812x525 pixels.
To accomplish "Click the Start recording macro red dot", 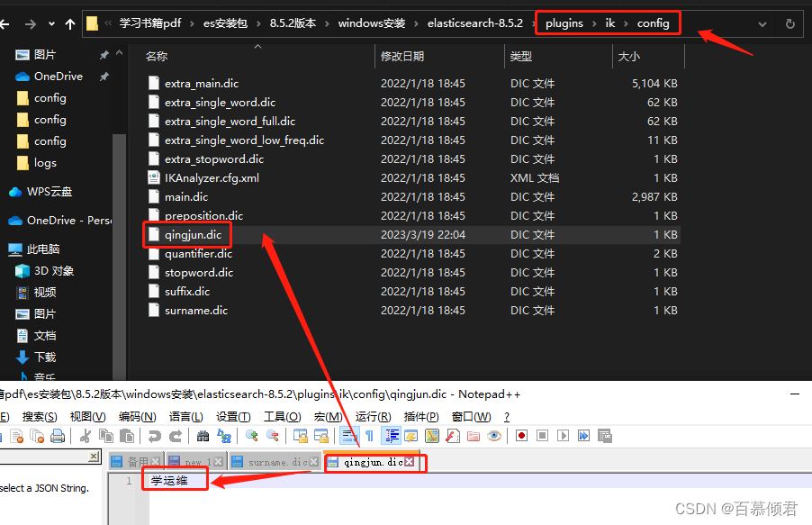I will pos(521,436).
